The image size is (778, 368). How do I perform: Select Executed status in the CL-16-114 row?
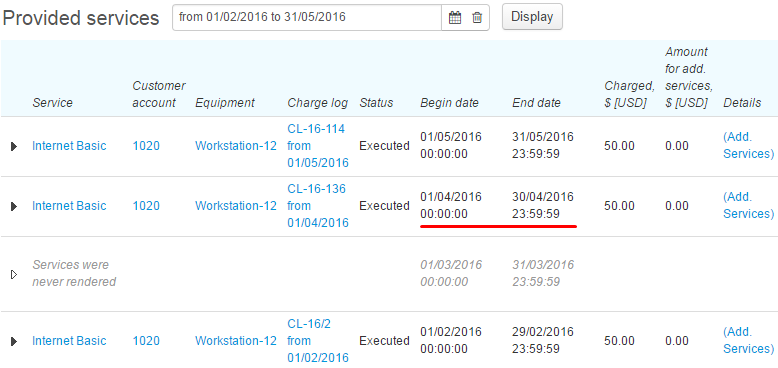tap(385, 146)
